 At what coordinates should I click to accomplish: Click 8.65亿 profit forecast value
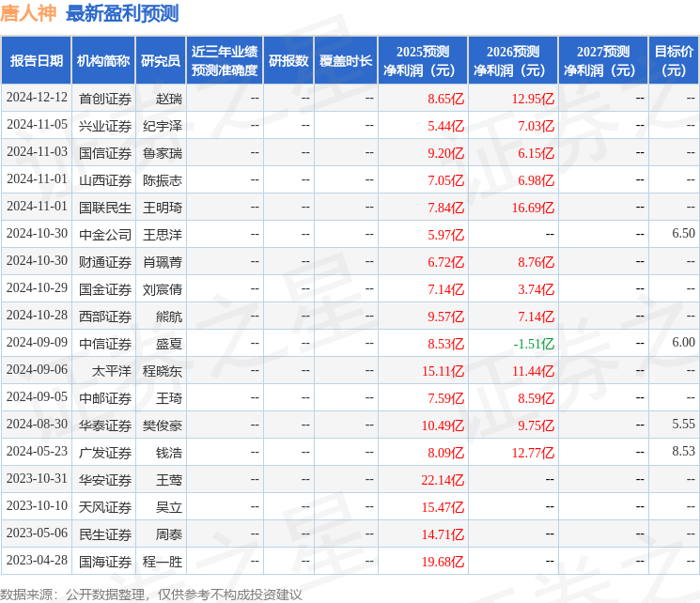445,99
